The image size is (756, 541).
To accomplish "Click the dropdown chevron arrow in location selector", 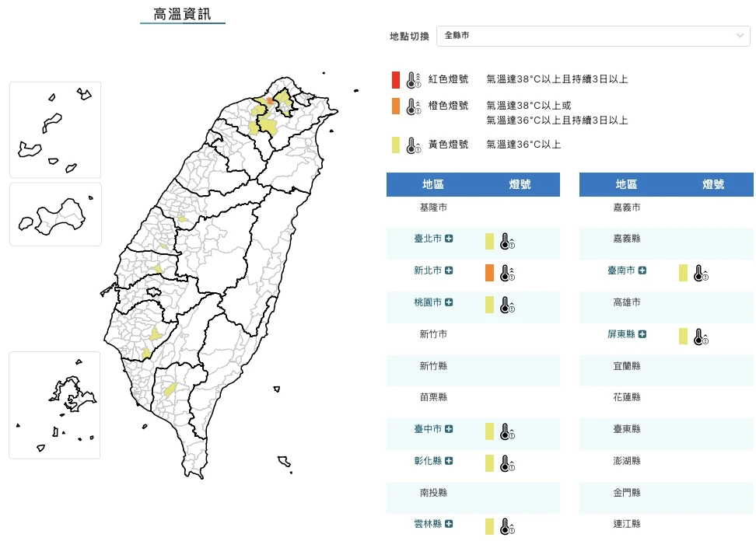I will pos(740,36).
